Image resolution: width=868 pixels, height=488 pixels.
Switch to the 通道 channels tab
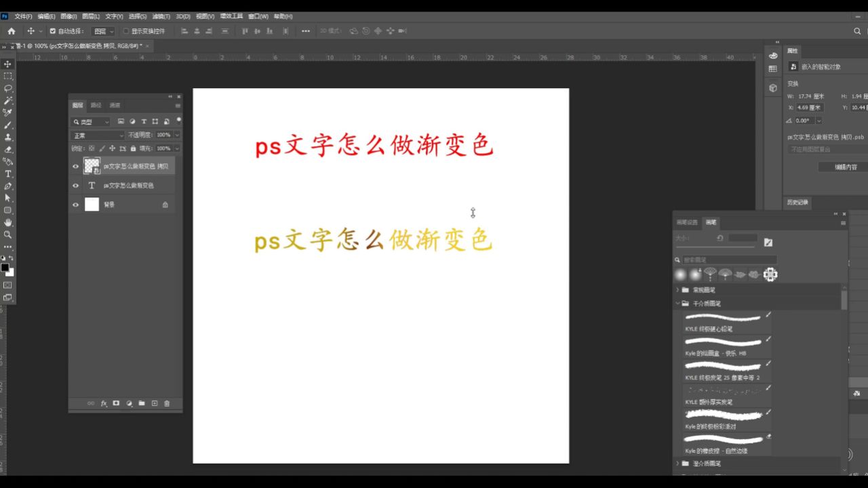pos(115,105)
